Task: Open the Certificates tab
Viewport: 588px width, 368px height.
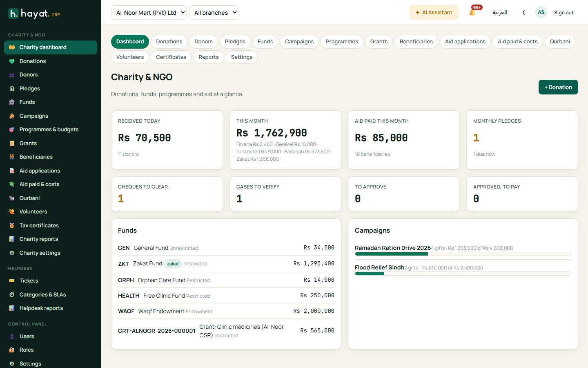Action: 171,57
